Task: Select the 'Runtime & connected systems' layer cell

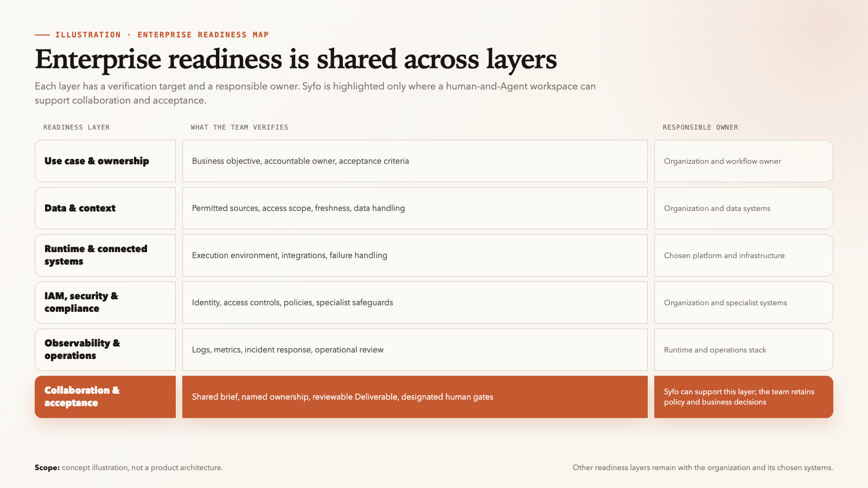Action: pyautogui.click(x=105, y=255)
